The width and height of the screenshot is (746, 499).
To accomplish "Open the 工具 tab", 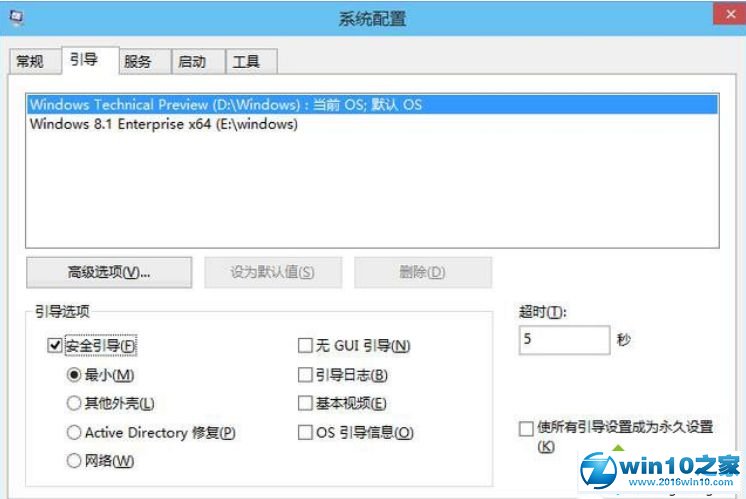I will point(246,62).
